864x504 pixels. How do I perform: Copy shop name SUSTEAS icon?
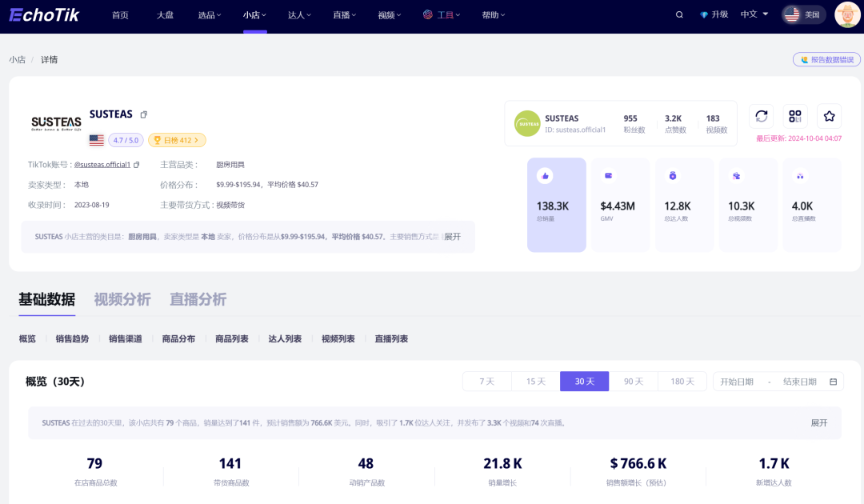[144, 114]
